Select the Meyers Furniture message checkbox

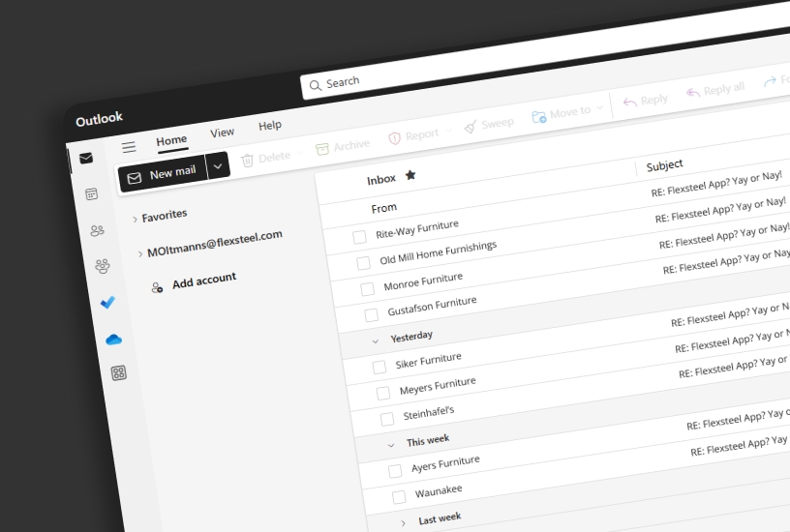pos(383,393)
